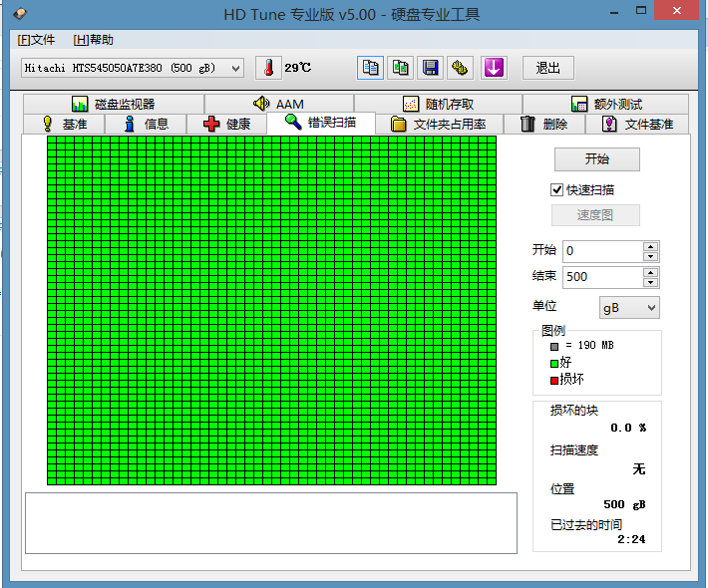Open the 单位 gB unit dropdown

[629, 308]
